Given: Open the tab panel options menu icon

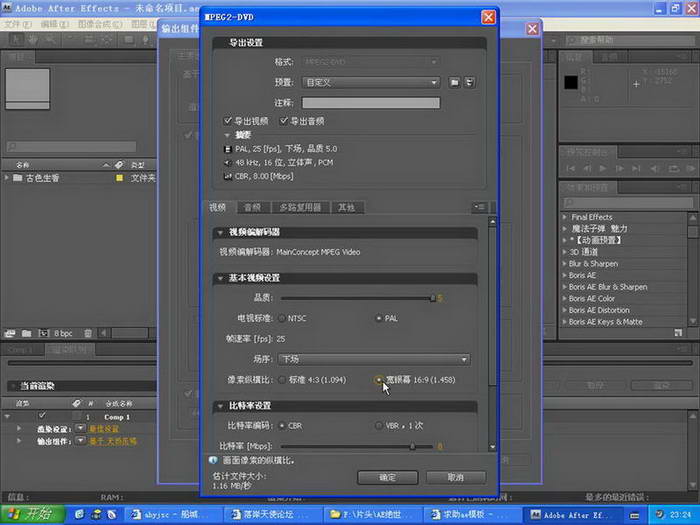Looking at the screenshot, I should click(x=479, y=207).
